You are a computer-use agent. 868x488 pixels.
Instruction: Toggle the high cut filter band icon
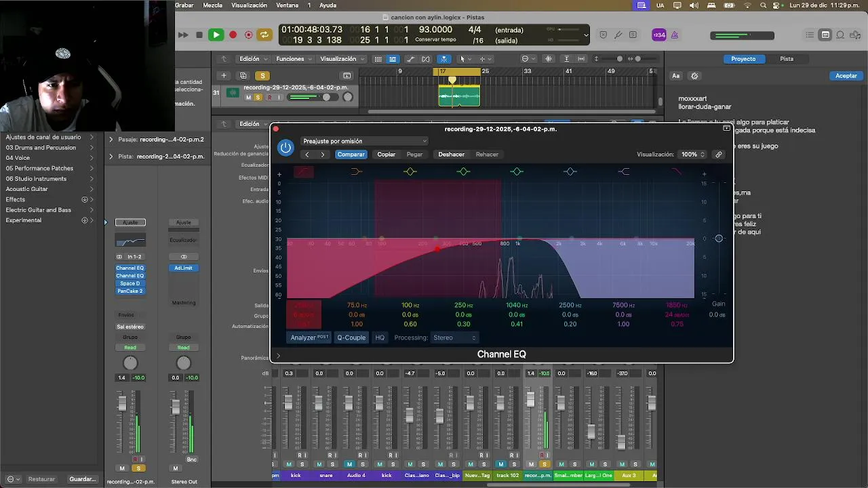tap(676, 171)
